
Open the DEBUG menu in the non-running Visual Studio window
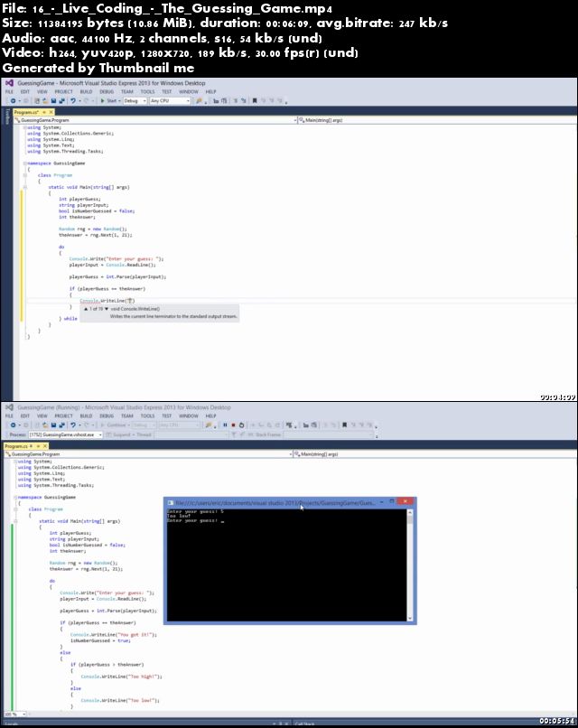[x=107, y=92]
